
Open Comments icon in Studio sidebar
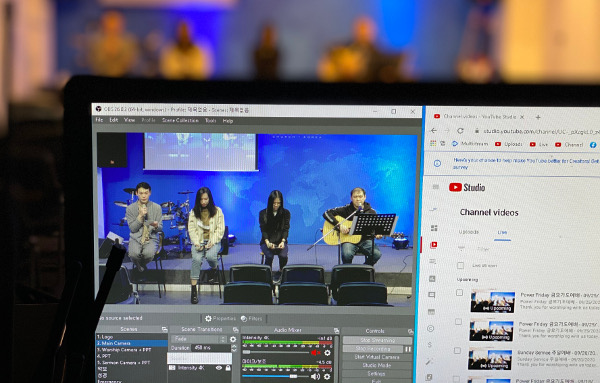pos(432,295)
